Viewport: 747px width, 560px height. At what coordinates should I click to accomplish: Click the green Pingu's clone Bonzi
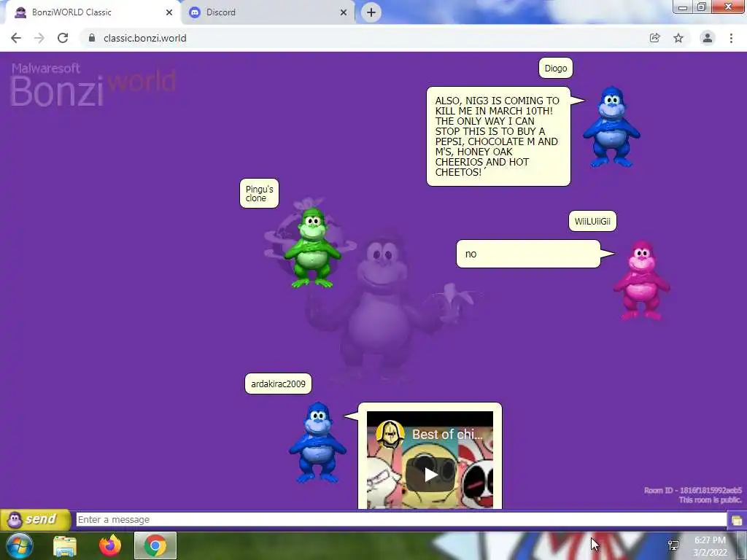312,248
